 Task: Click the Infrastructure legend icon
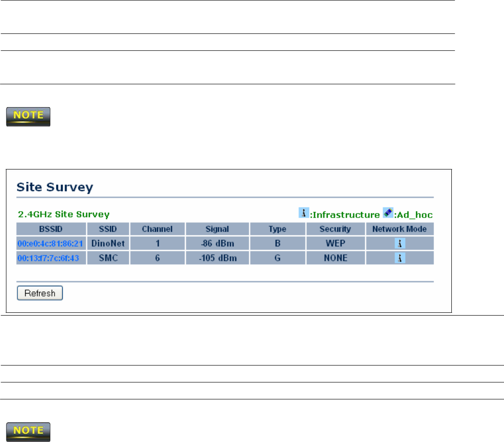point(304,213)
